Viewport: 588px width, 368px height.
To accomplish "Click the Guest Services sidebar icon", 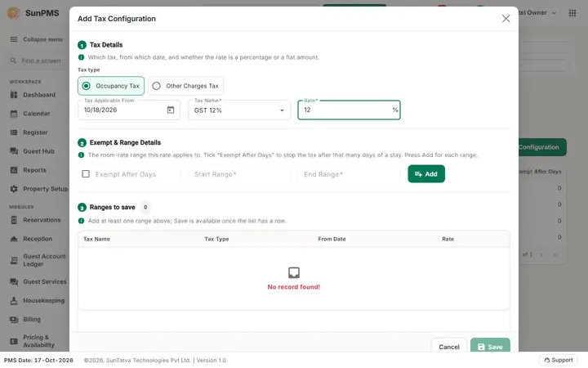I will click(x=14, y=281).
